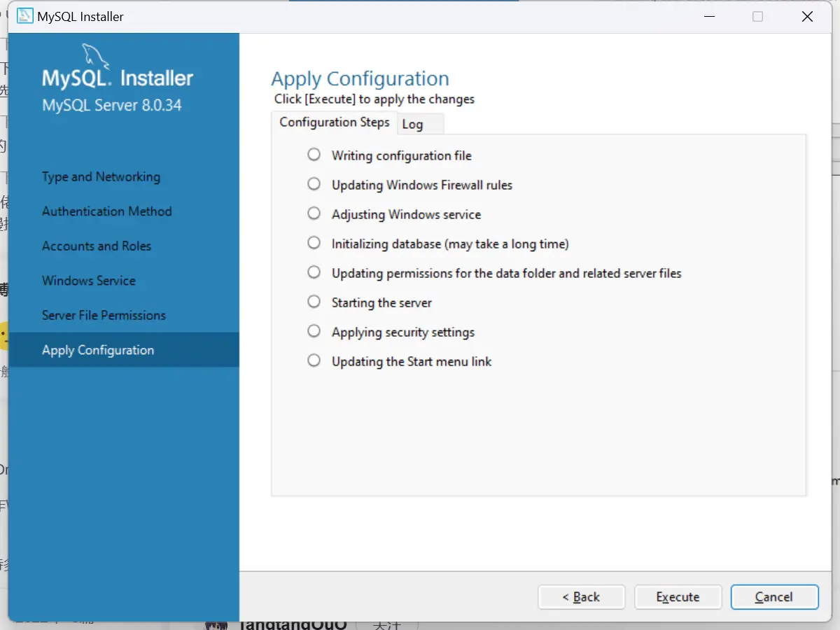The image size is (840, 630).
Task: Click the 'Writing configuration file' label
Action: (x=402, y=155)
